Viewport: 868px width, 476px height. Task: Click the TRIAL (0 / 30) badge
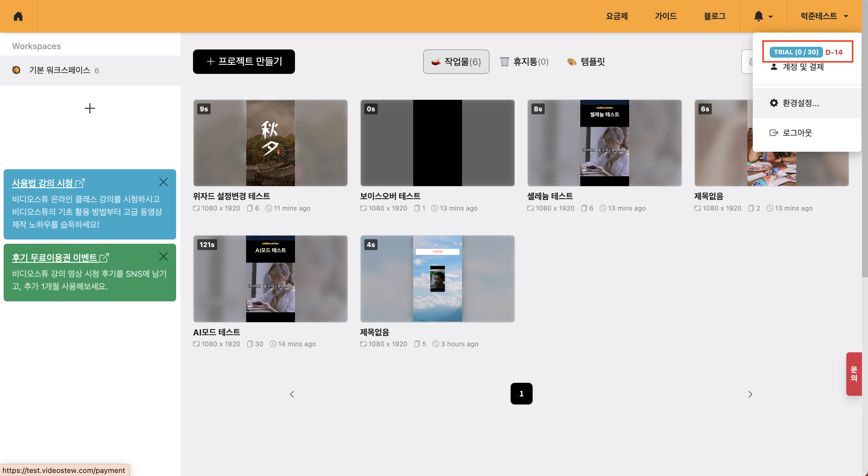click(796, 52)
